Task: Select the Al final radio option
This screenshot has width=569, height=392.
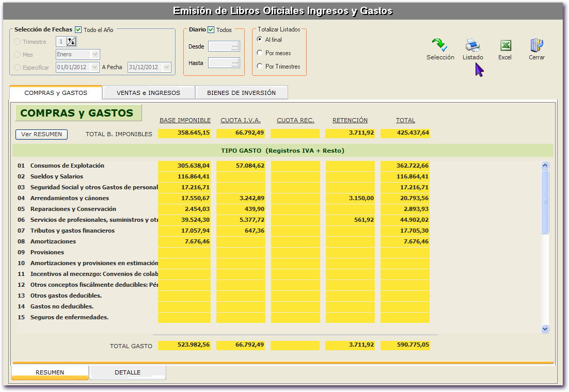Action: (x=260, y=39)
